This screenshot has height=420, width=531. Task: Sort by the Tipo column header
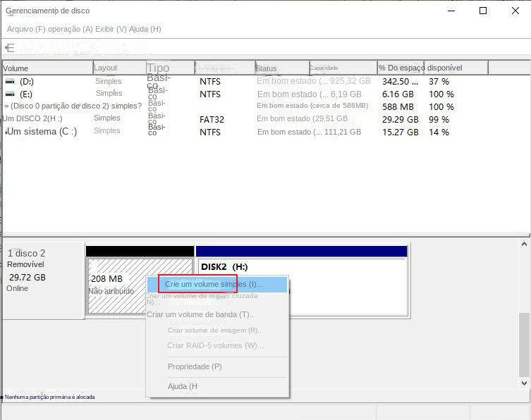coord(171,68)
